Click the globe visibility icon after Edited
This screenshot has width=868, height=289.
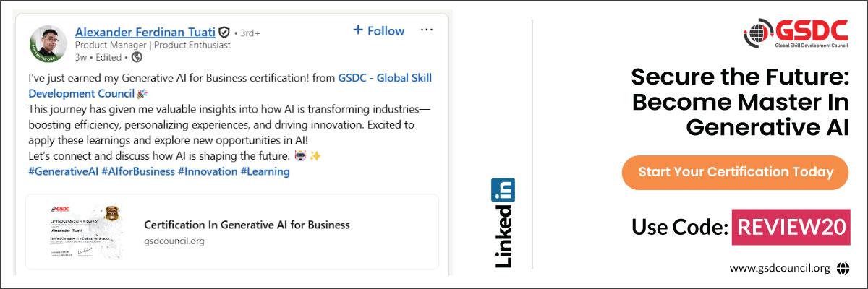click(137, 57)
